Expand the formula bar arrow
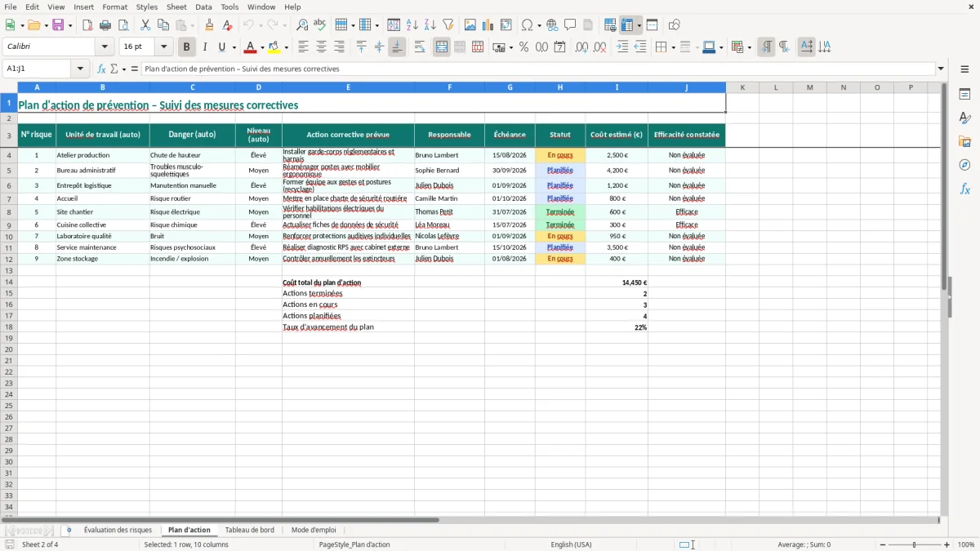Screen dimensions: 980x551 click(941, 69)
